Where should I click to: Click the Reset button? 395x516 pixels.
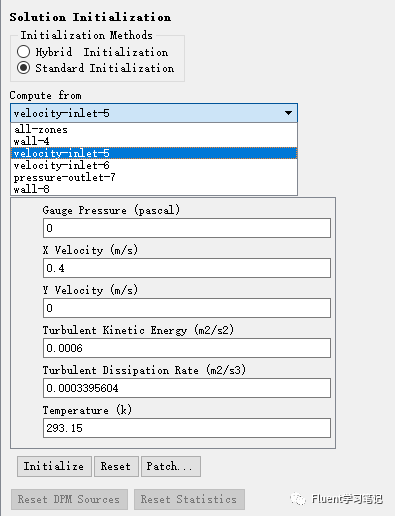(x=116, y=466)
